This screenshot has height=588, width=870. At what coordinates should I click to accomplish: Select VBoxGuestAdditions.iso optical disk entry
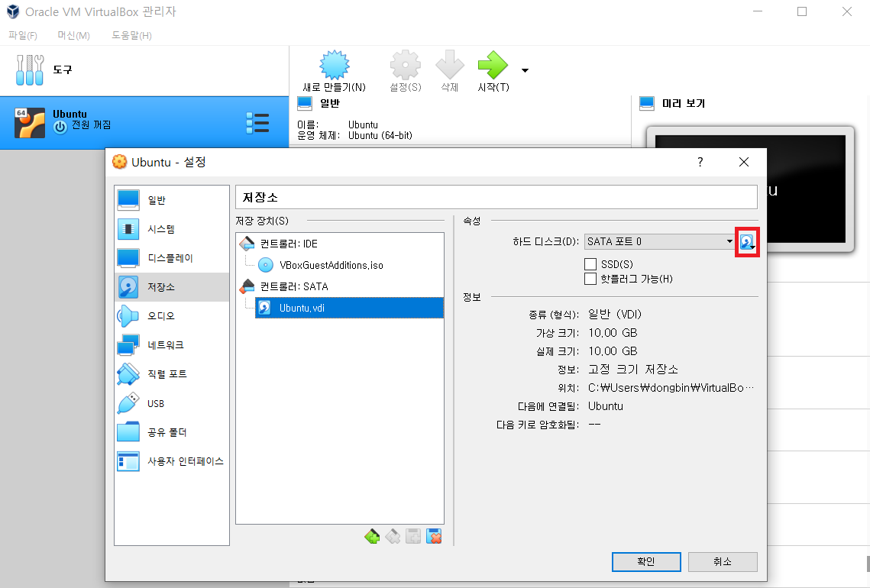click(332, 265)
